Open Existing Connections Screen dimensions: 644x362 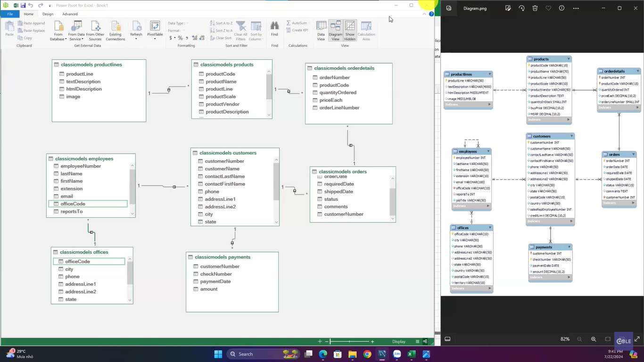click(x=116, y=31)
